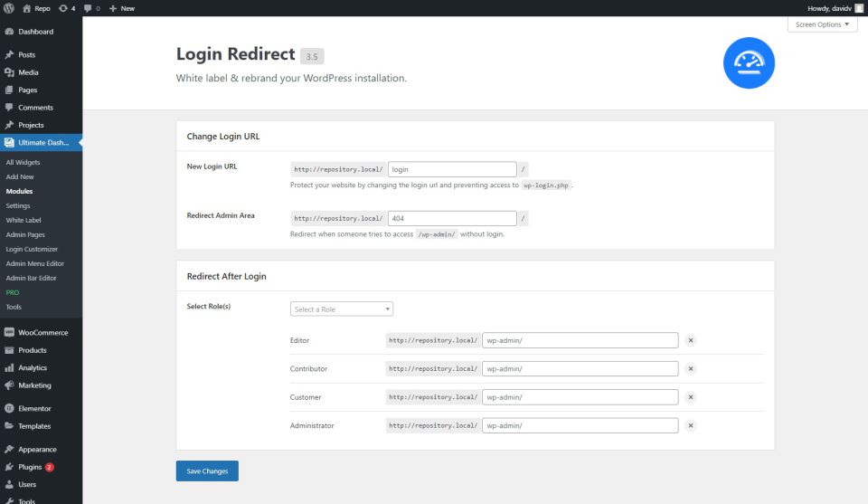Delete the Customer role redirect row
The width and height of the screenshot is (868, 504).
click(691, 397)
